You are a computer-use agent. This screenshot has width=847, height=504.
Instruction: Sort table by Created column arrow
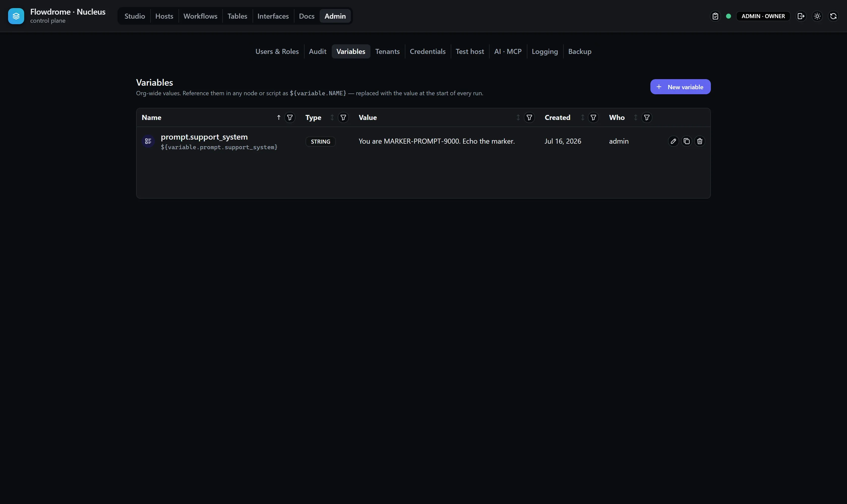point(582,117)
